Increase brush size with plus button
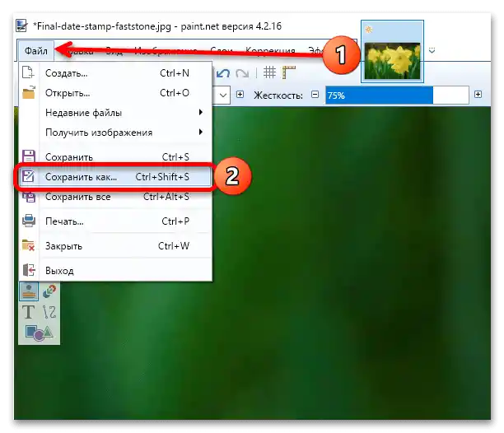Viewport: 504px width, 433px height. tap(240, 95)
